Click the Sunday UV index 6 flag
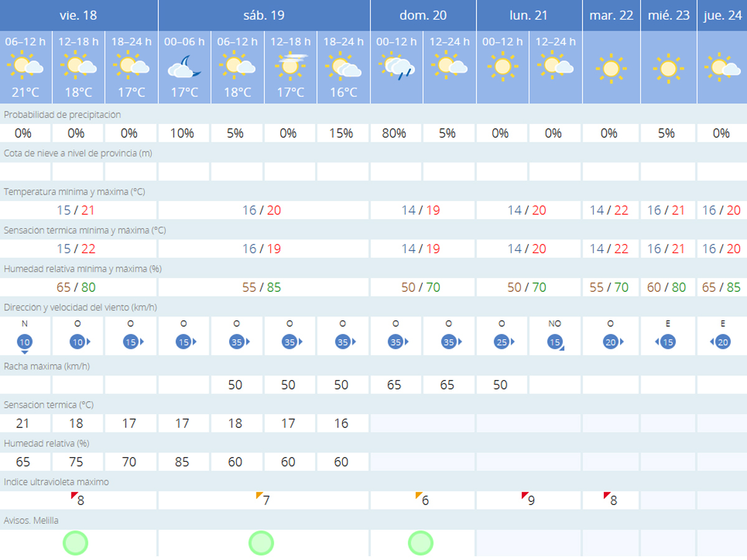Image resolution: width=747 pixels, height=560 pixels. (419, 495)
